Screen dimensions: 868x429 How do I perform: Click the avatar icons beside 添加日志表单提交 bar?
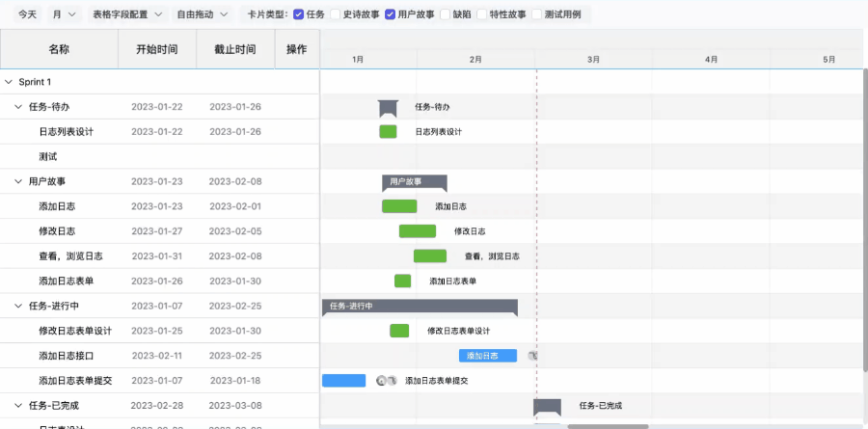click(x=386, y=381)
